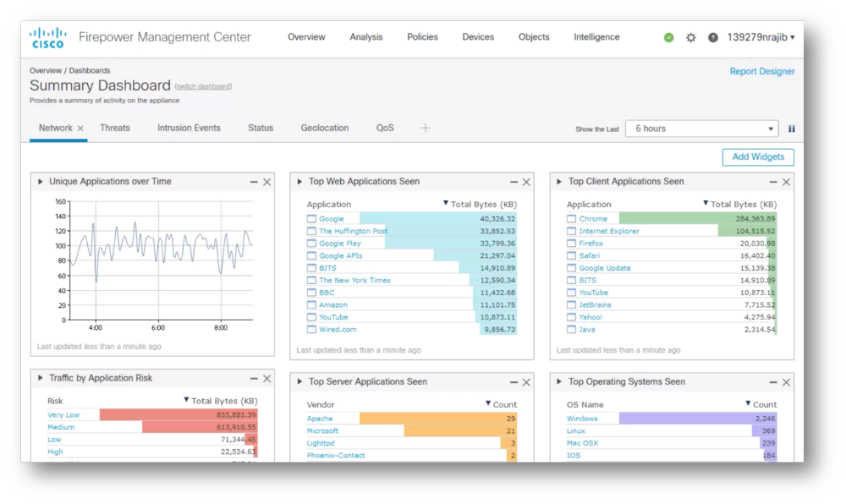Expand Traffic by Application Risk triangle

pos(41,378)
